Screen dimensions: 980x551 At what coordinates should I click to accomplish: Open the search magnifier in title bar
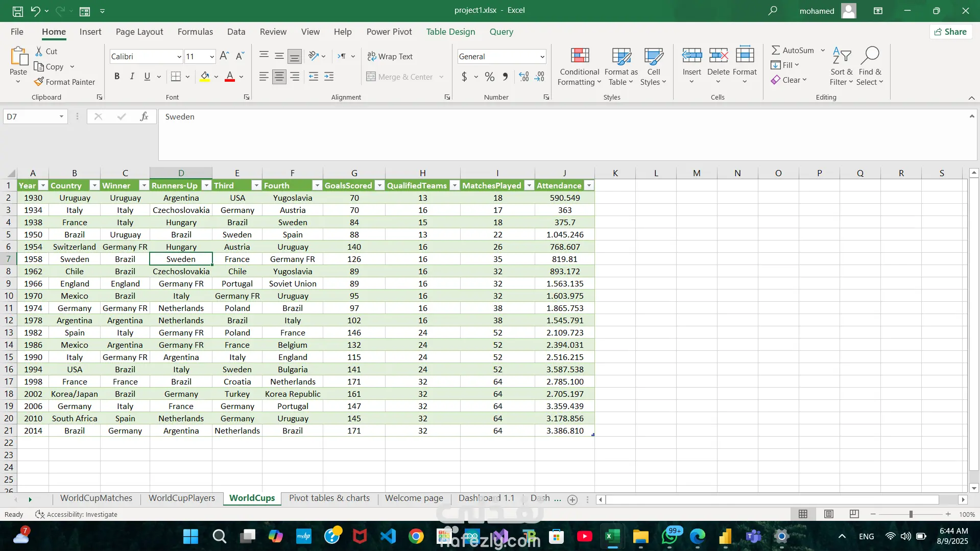(x=773, y=11)
